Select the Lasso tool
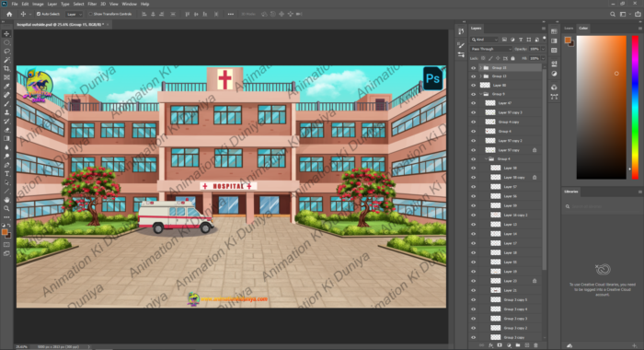The height and width of the screenshot is (350, 644). pos(6,52)
